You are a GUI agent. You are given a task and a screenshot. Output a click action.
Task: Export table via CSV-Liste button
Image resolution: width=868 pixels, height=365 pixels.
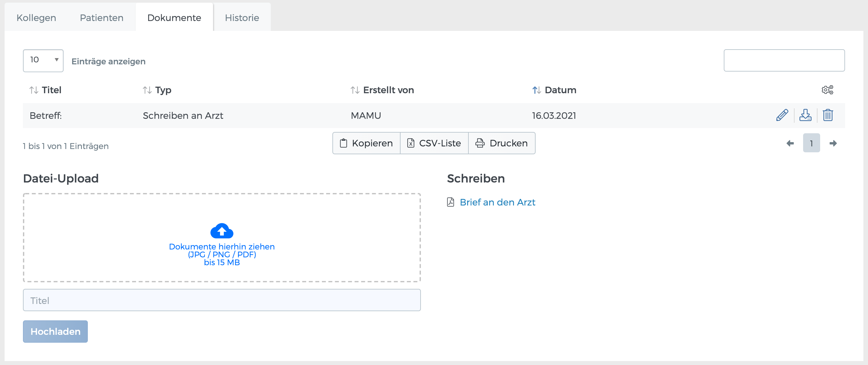434,143
